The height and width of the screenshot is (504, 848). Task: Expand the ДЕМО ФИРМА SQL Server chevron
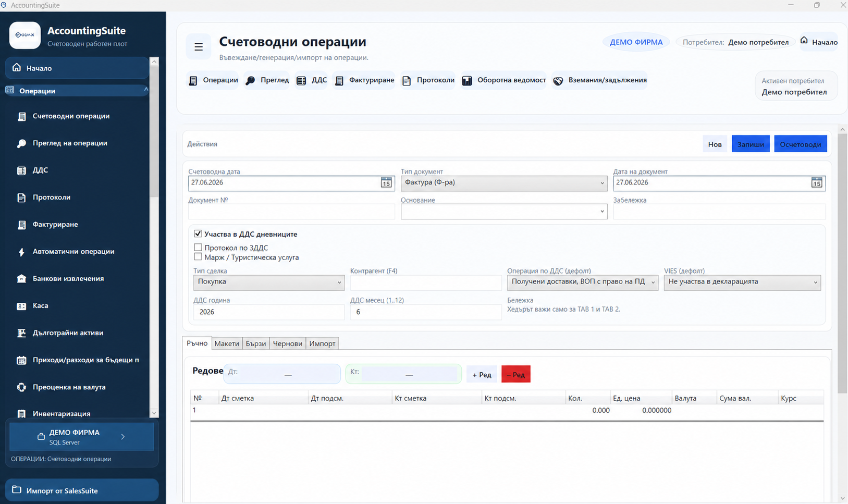(123, 437)
